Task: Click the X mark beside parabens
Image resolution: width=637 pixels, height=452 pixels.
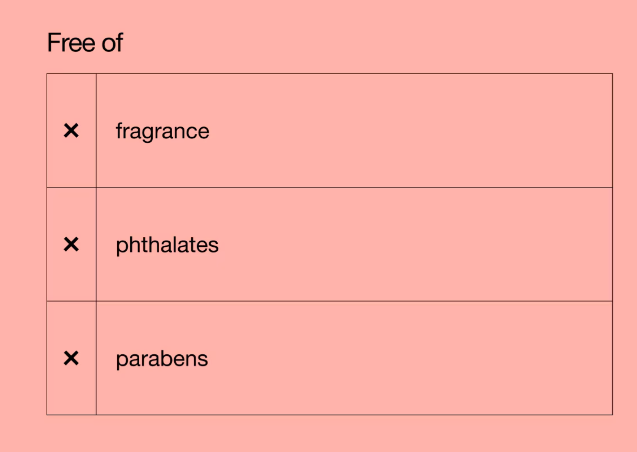Action: coord(71,358)
